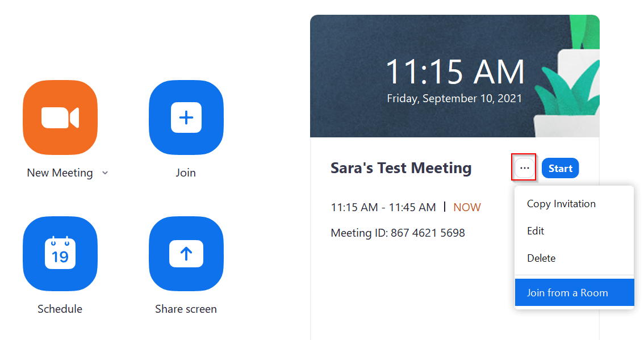Open the Schedule calendar icon
The image size is (644, 340).
point(60,254)
